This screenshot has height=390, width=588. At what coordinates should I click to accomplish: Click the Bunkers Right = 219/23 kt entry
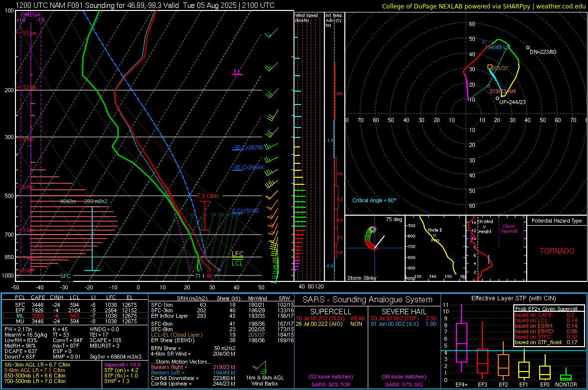[x=193, y=367]
